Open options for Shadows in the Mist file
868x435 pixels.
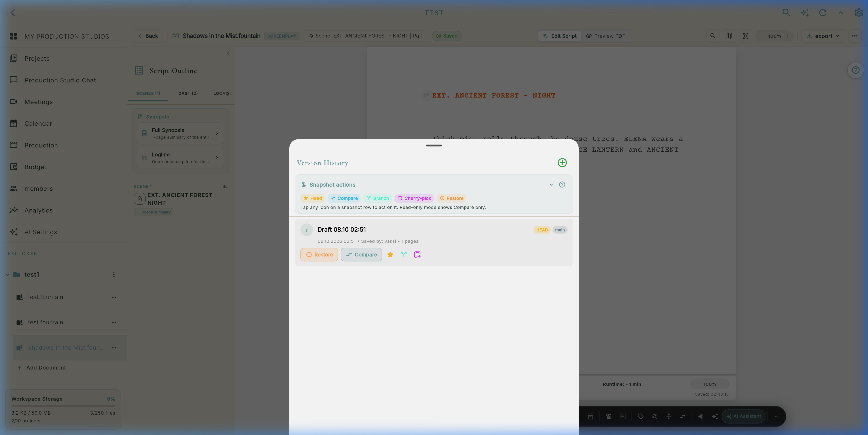tap(114, 348)
